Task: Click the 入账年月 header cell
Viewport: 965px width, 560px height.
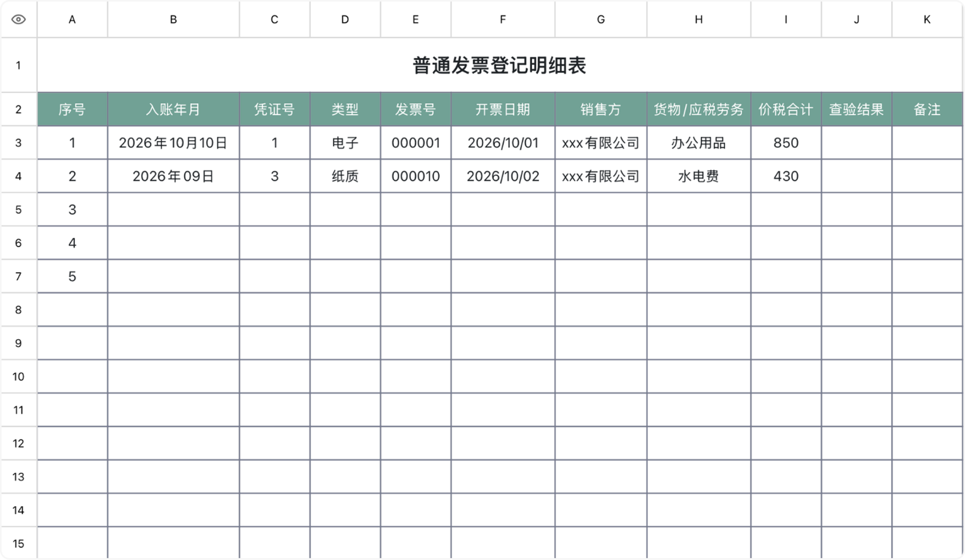Action: pos(173,109)
